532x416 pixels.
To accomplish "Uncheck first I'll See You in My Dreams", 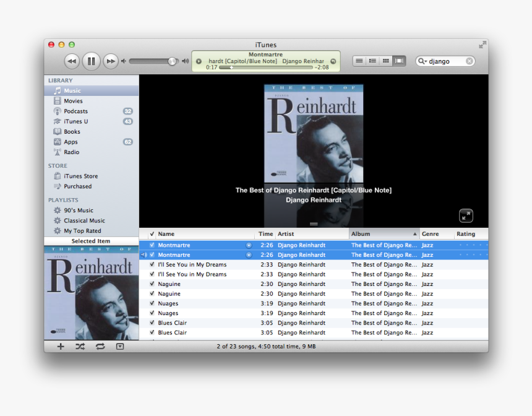I will (152, 264).
